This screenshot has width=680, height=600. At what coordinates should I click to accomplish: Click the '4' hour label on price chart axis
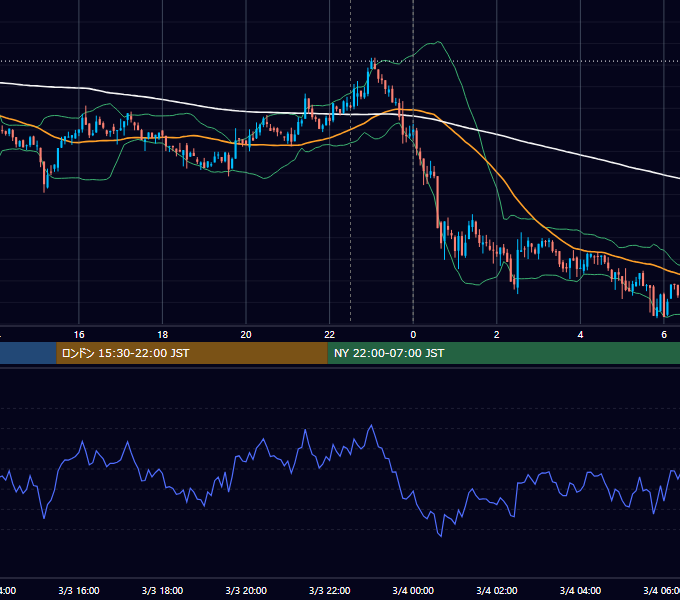[x=580, y=335]
